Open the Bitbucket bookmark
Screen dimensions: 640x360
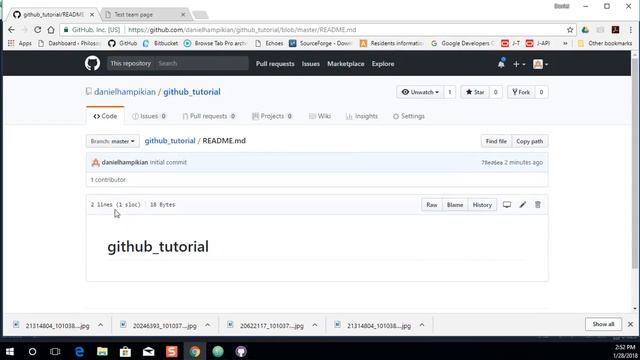click(x=160, y=43)
